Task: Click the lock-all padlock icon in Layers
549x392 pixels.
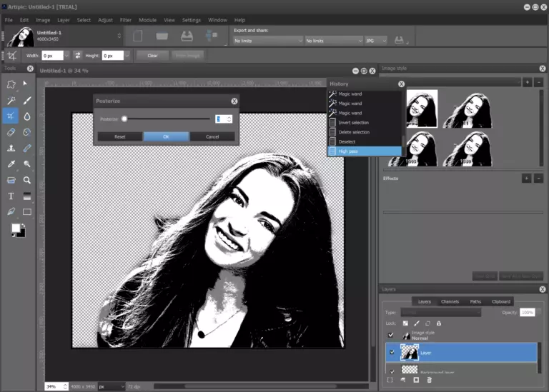Action: 439,323
